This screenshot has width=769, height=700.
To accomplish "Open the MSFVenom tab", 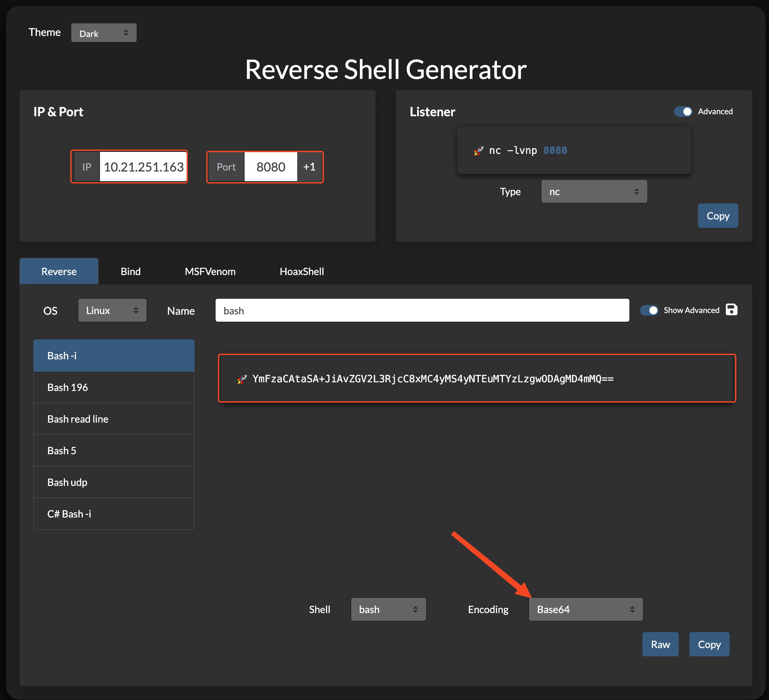I will [x=210, y=271].
